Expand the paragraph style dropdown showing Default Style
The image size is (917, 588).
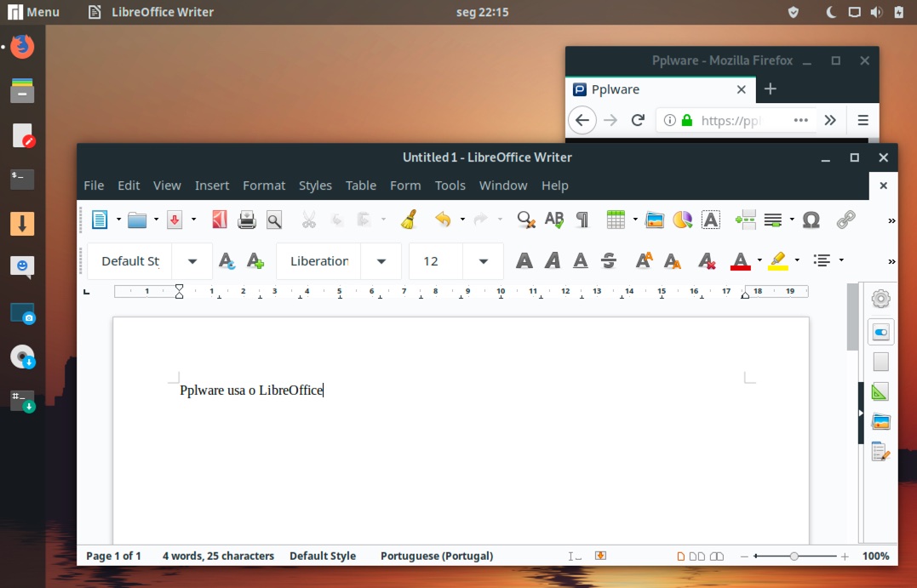pos(192,260)
